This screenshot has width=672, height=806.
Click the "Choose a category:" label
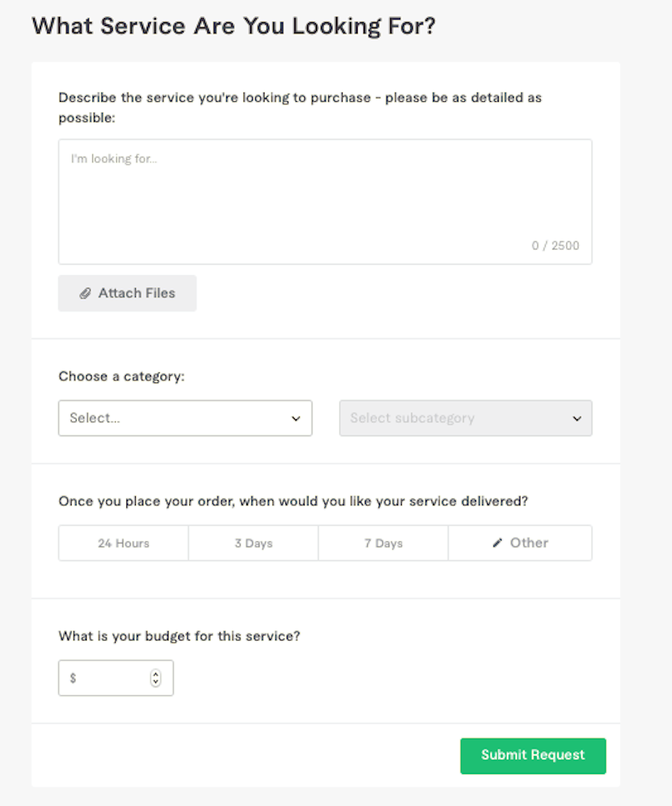pyautogui.click(x=121, y=377)
